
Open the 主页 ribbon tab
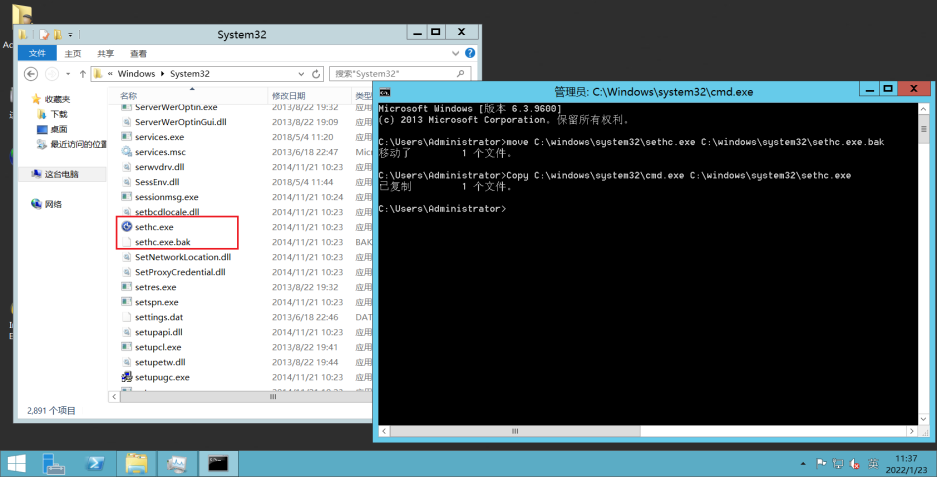coord(73,54)
